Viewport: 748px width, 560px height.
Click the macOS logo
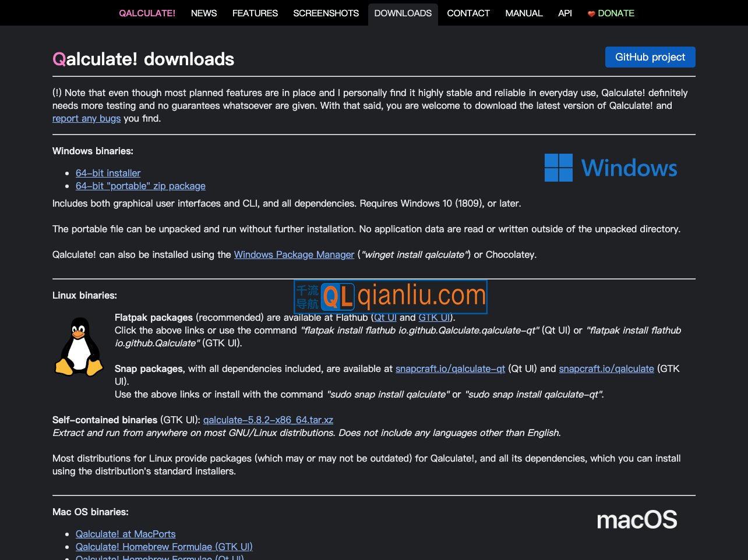[x=637, y=520]
